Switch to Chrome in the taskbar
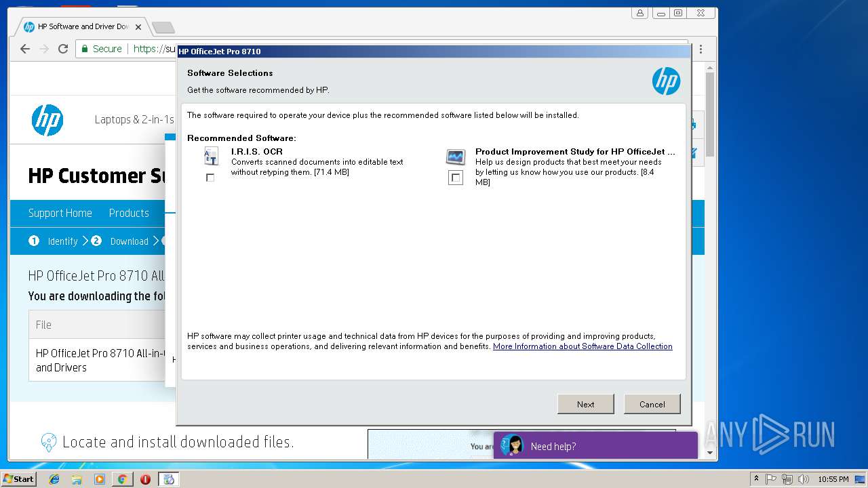Viewport: 868px width, 488px height. click(x=122, y=479)
